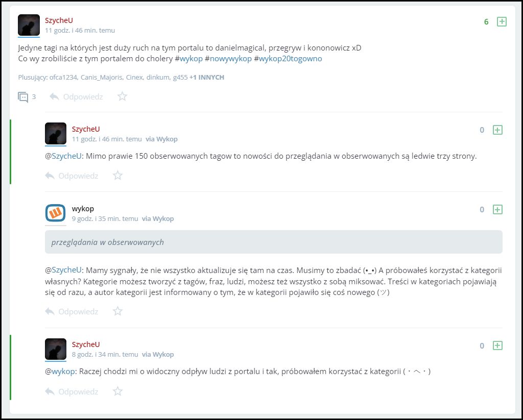Upvote SzycheU's last reply about odpływ ludzi

(497, 345)
